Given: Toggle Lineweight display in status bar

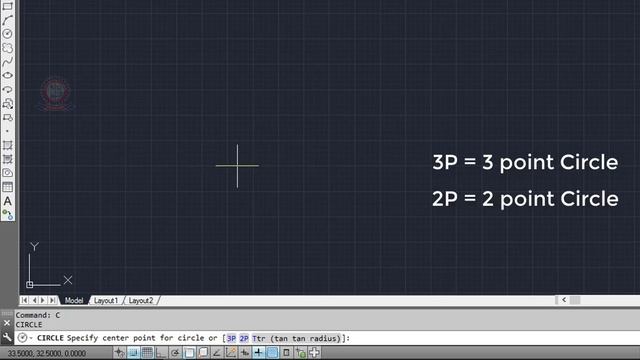Looking at the screenshot, I should [x=258, y=352].
